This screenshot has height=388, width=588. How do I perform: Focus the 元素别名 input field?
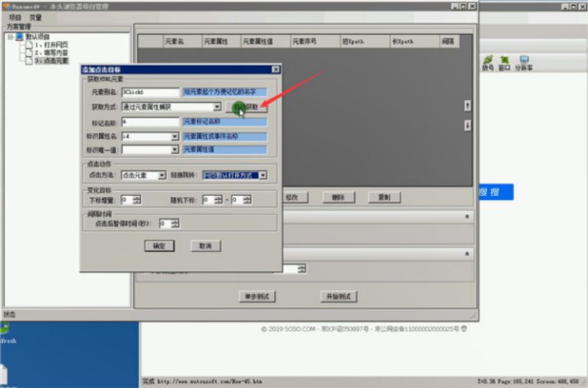coord(151,92)
